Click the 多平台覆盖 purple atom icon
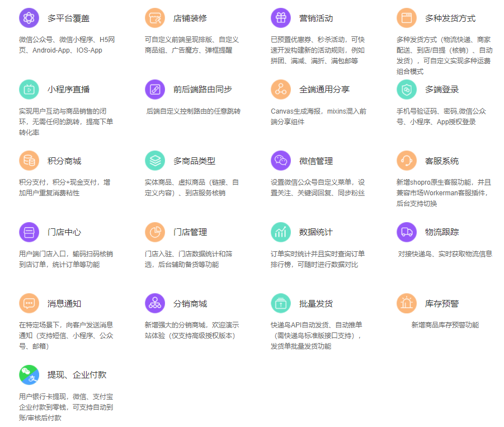Screen dimensions: 504x427 pyautogui.click(x=29, y=18)
